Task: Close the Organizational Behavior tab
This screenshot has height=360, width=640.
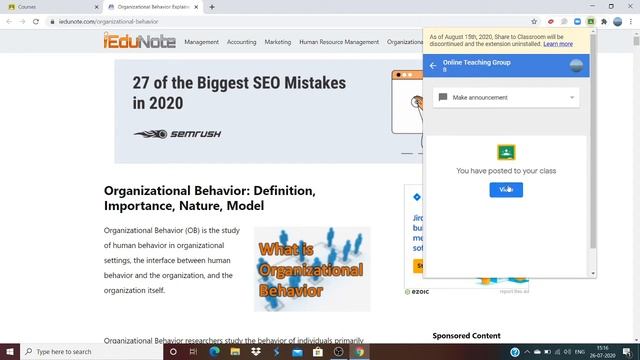Action: point(196,7)
